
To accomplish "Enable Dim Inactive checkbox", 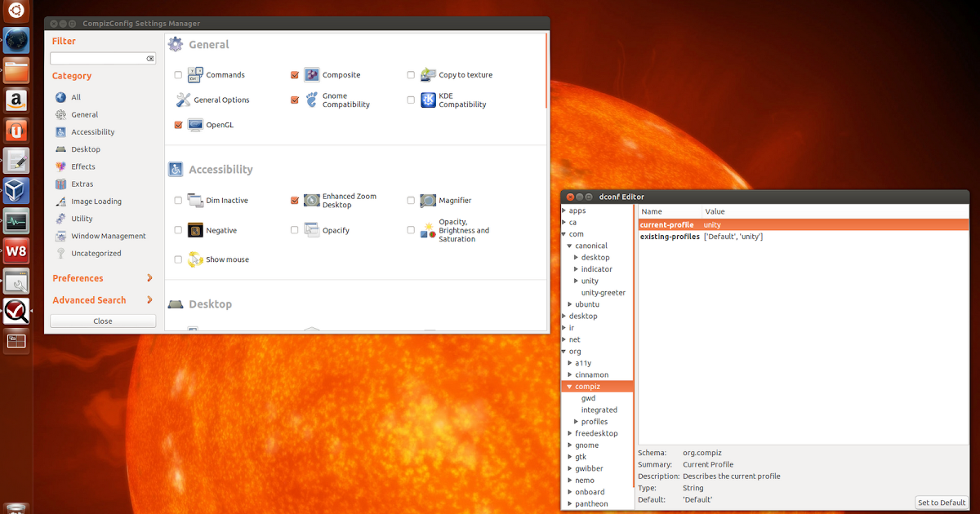I will 178,201.
